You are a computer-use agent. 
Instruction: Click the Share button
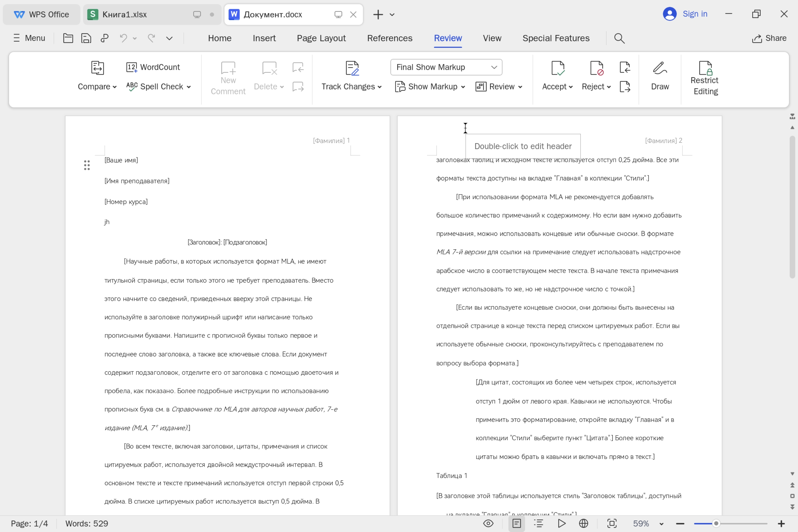769,38
